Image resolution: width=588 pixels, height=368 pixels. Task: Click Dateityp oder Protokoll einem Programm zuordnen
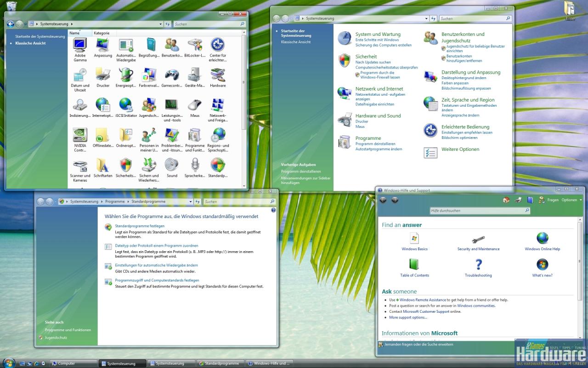157,246
